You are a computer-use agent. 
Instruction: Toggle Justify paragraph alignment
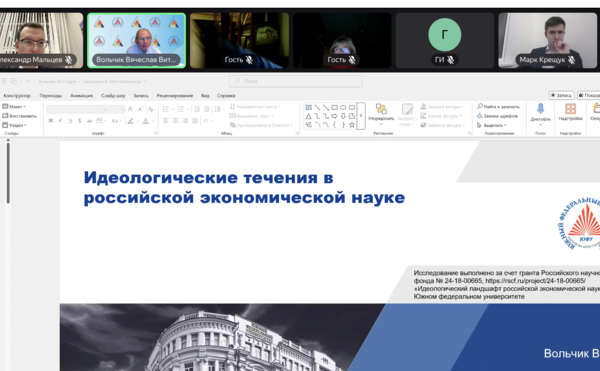click(x=195, y=121)
